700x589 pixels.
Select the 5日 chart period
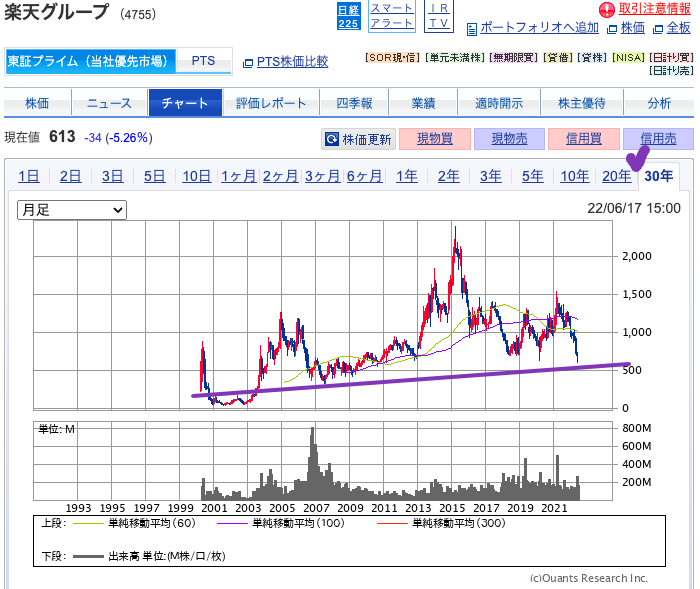(x=154, y=176)
